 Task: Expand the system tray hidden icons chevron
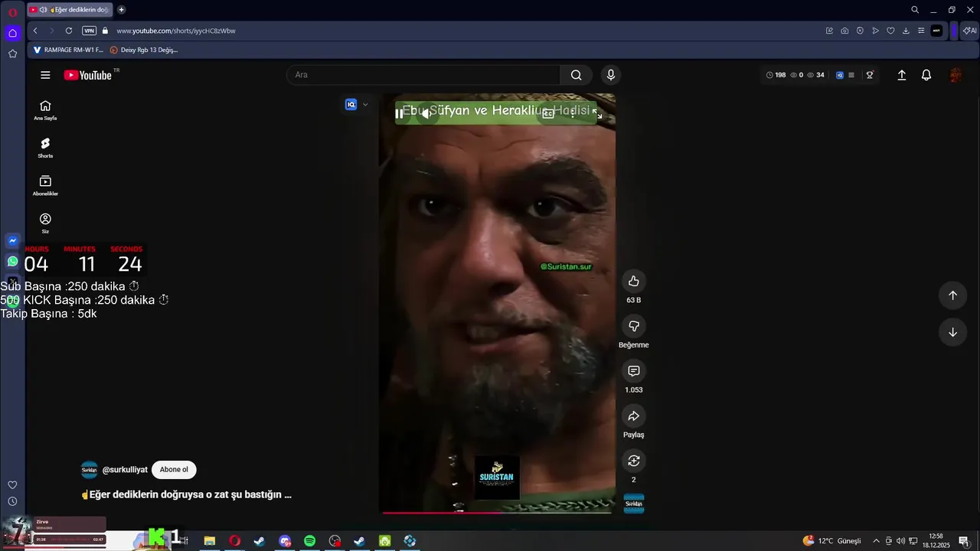[876, 541]
